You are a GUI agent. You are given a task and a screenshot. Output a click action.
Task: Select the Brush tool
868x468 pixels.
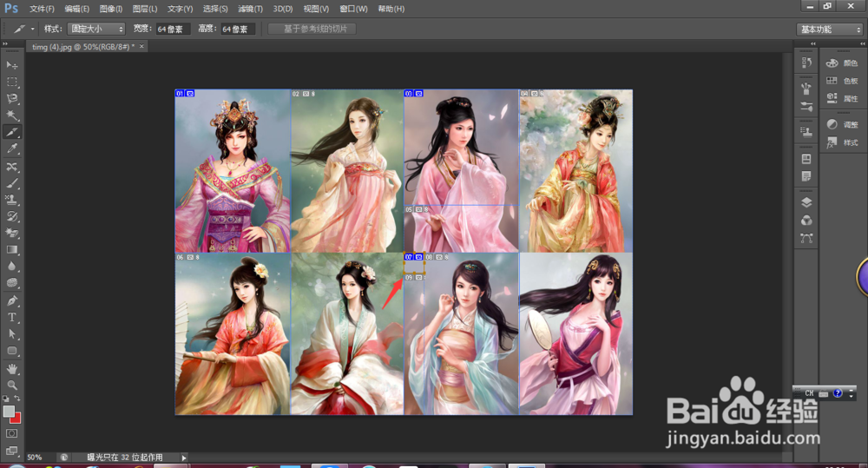click(x=11, y=182)
